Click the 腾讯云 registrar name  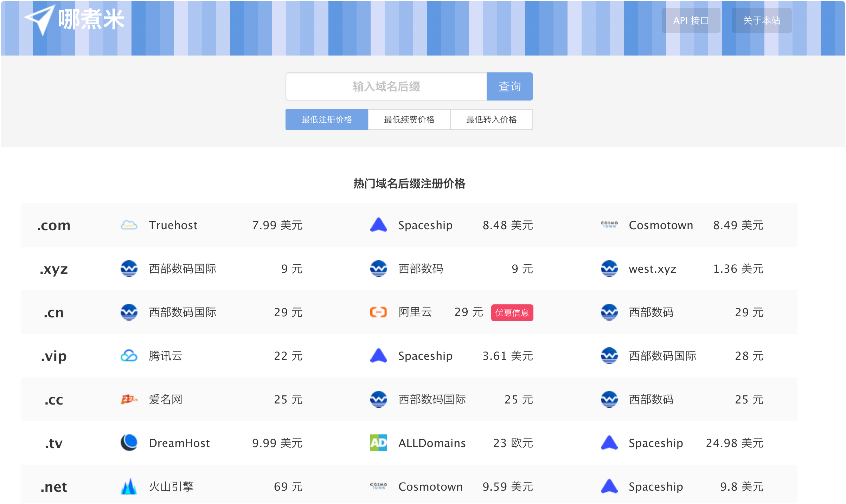pos(166,356)
